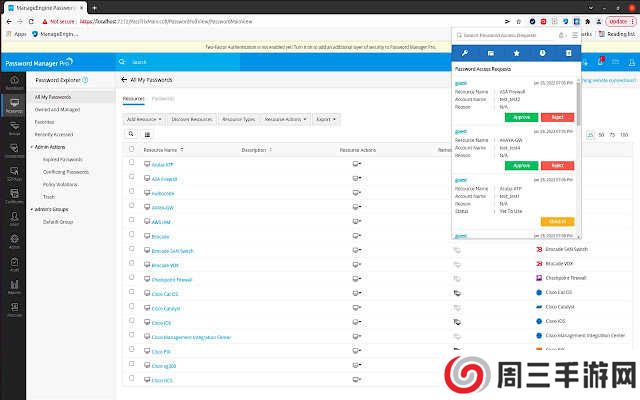Select the Resources tab

click(133, 98)
